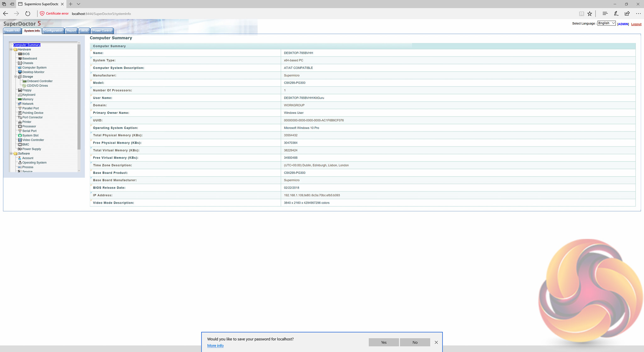This screenshot has height=352, width=644.
Task: Refresh the page in browser
Action: 28,14
